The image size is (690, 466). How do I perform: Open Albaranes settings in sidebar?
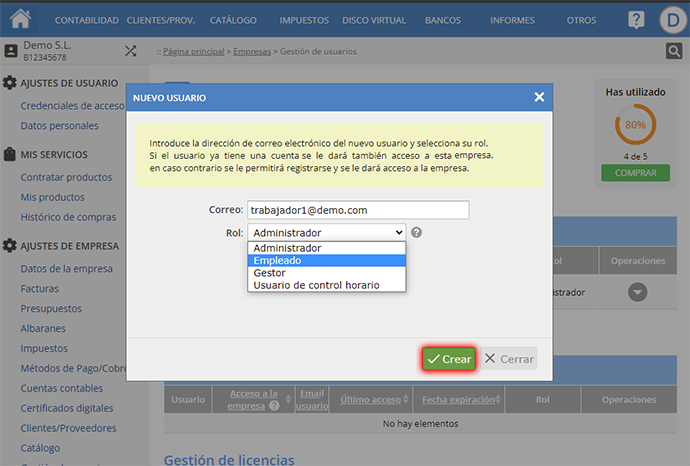pos(43,328)
